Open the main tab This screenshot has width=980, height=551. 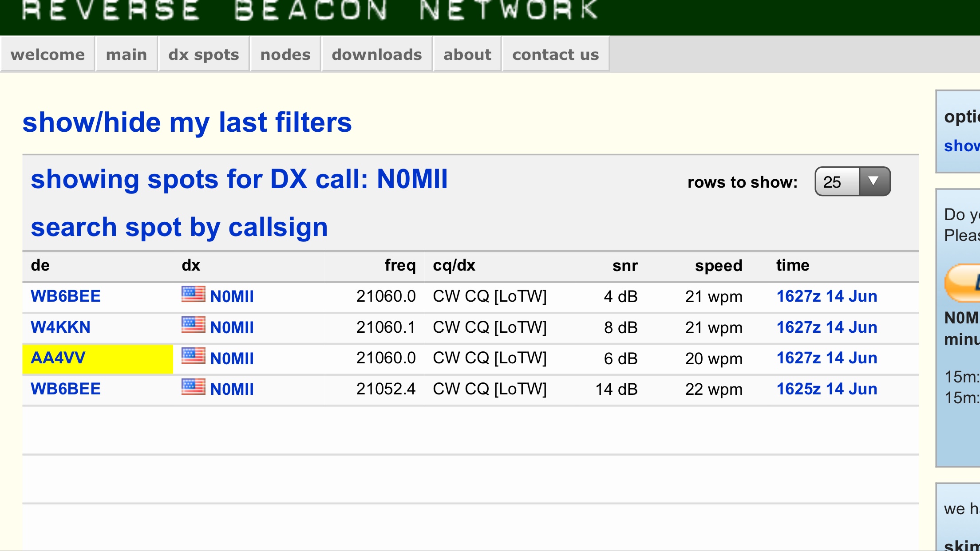(x=126, y=54)
